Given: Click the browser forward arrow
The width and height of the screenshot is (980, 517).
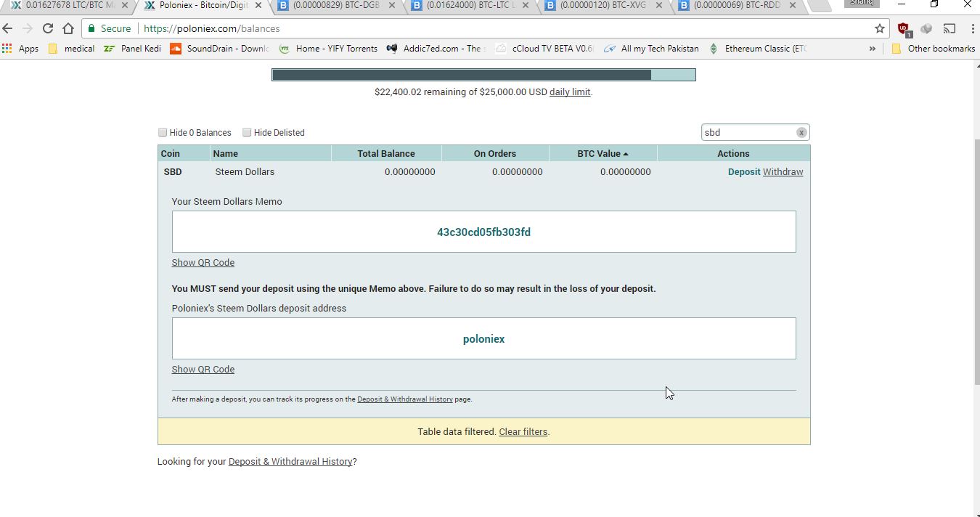Looking at the screenshot, I should pyautogui.click(x=28, y=29).
